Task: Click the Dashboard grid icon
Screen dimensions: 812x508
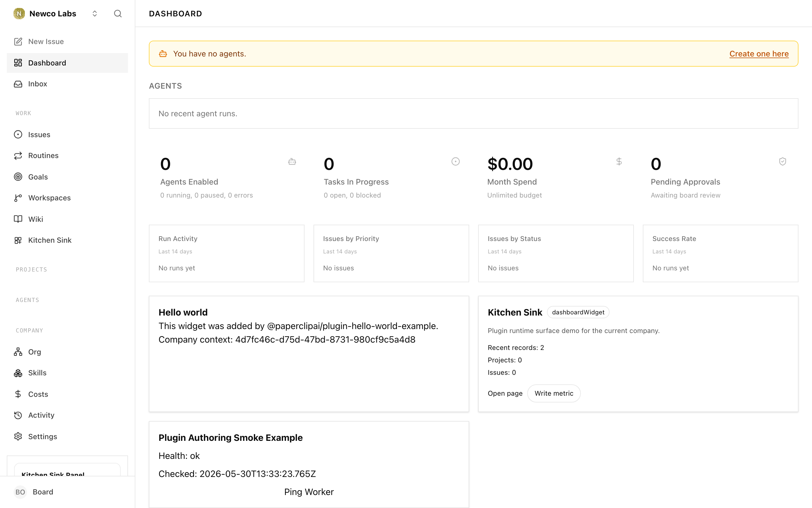Action: (18, 63)
